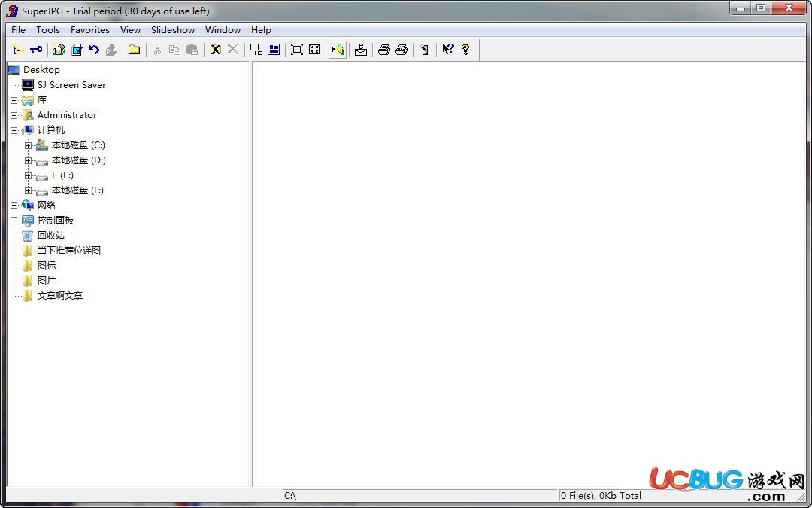Click the printer icon beside the mail icon
The image size is (812, 508).
click(x=383, y=50)
